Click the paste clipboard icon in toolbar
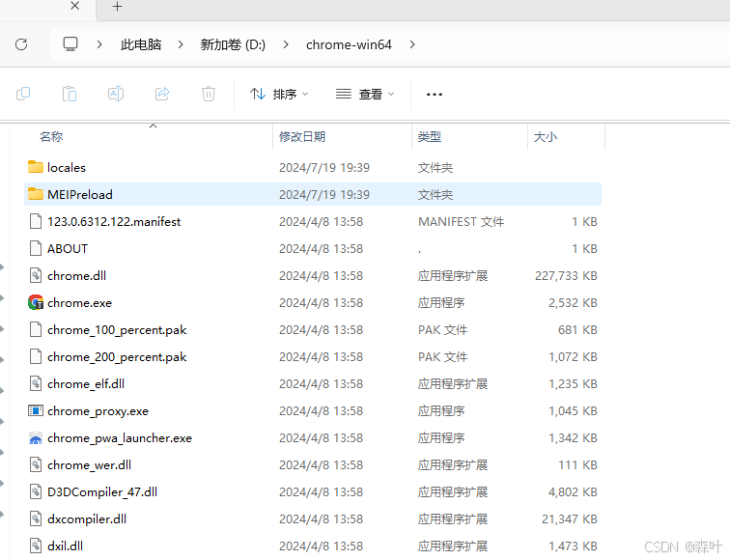The image size is (730, 560). click(x=70, y=94)
